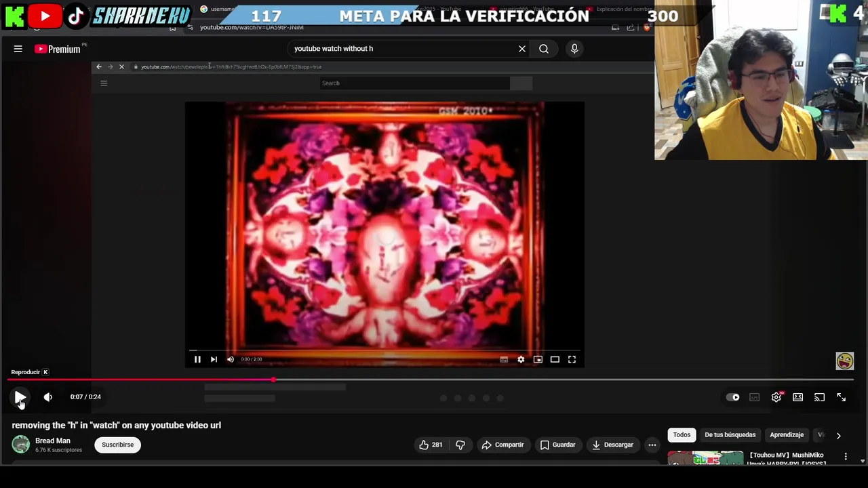The height and width of the screenshot is (488, 868).
Task: Toggle captions on the inner player
Action: coord(504,359)
